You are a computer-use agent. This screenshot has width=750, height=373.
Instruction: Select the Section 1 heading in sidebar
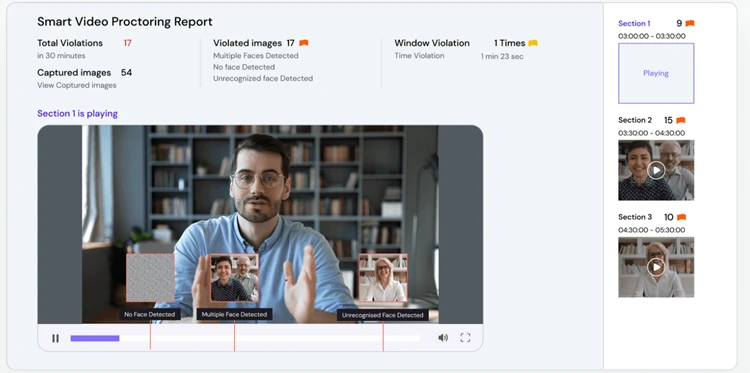pyautogui.click(x=634, y=23)
